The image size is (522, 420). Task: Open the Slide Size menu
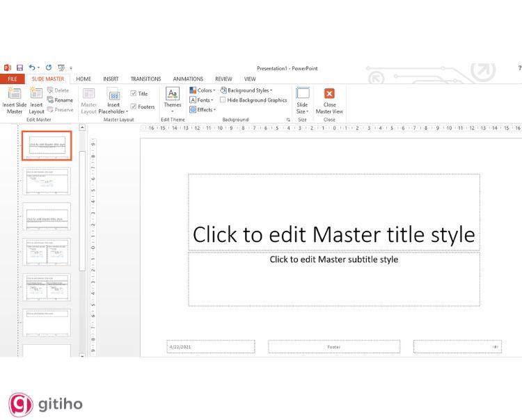coord(302,101)
